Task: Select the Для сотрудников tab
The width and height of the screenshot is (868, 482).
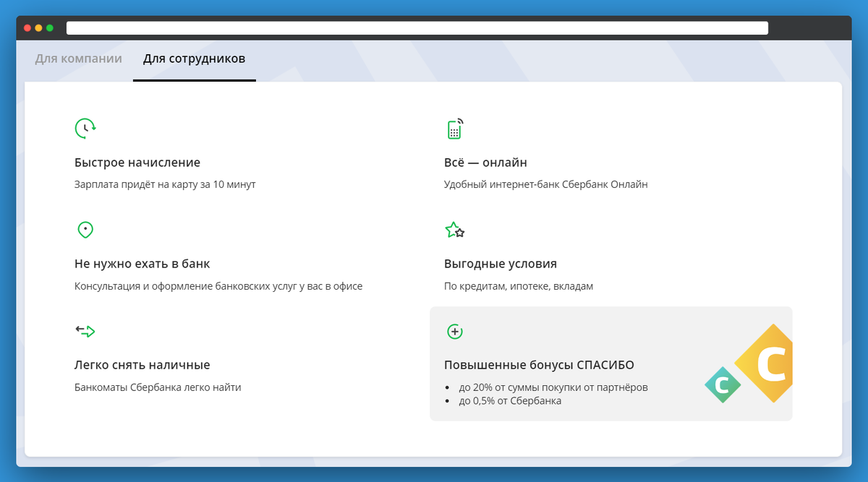Action: 194,59
